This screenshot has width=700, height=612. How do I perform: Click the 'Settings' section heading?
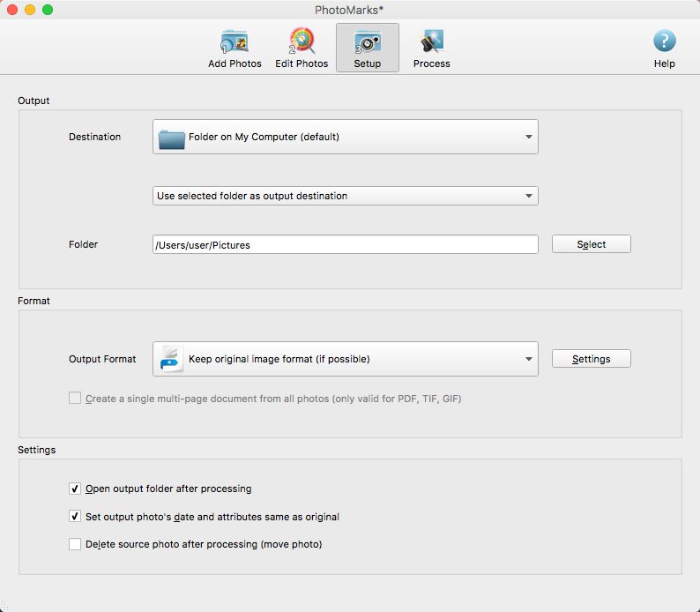tap(37, 450)
